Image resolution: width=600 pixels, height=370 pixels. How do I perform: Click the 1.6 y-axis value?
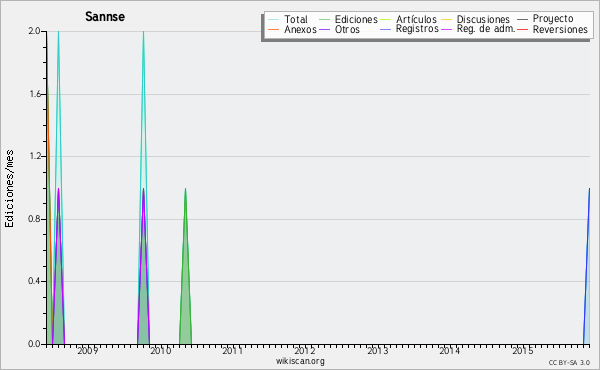(35, 94)
